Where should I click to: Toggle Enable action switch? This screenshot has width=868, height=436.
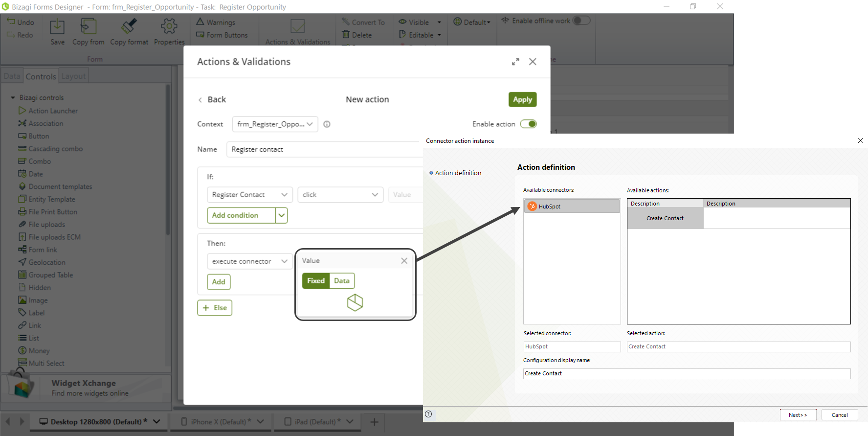point(528,124)
